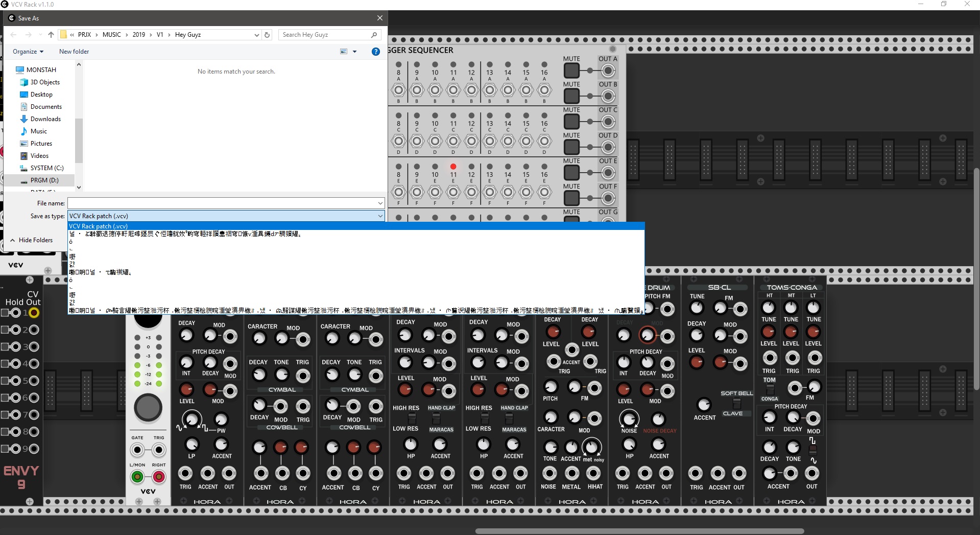980x535 pixels.
Task: Click the File name input field
Action: pyautogui.click(x=222, y=203)
